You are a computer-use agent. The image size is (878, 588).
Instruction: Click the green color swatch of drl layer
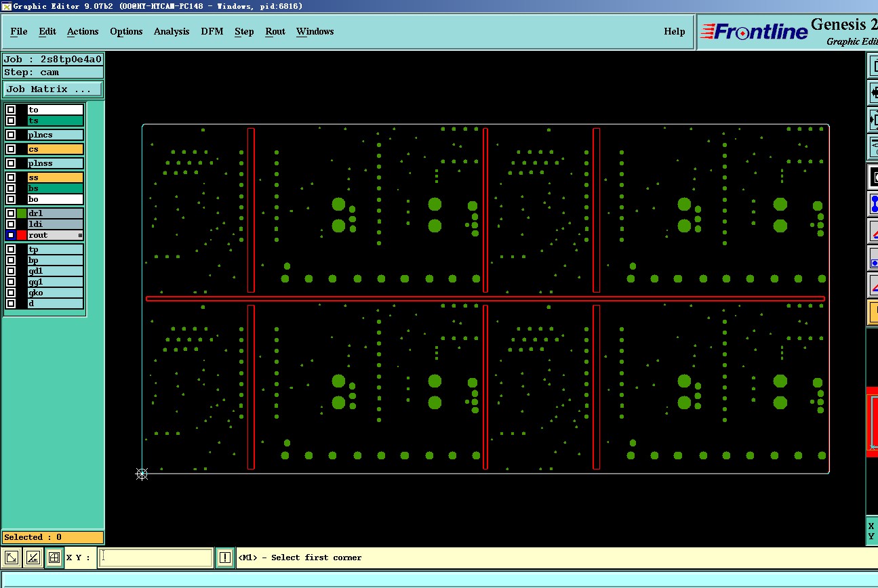tap(22, 213)
